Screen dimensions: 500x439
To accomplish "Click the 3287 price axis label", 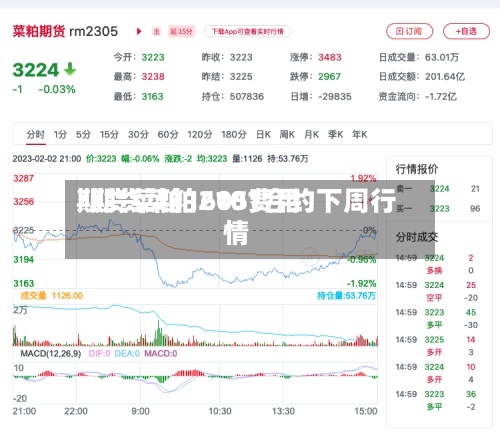I will [23, 178].
